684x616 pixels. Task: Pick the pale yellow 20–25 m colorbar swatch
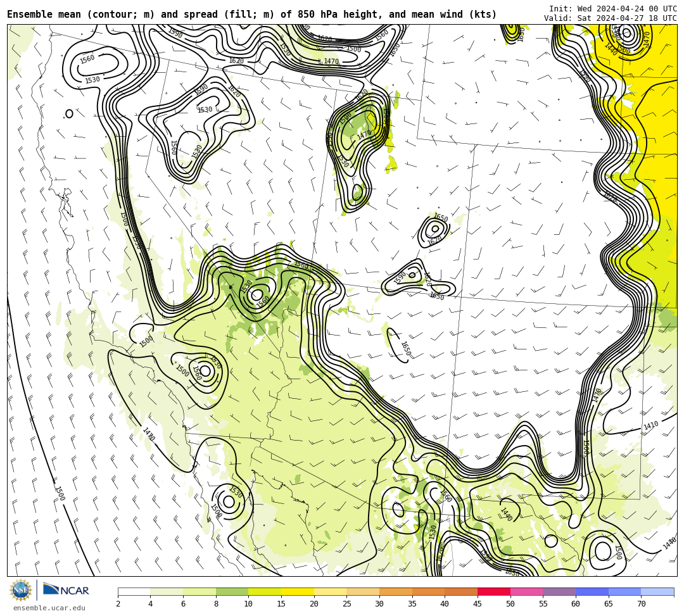330,591
